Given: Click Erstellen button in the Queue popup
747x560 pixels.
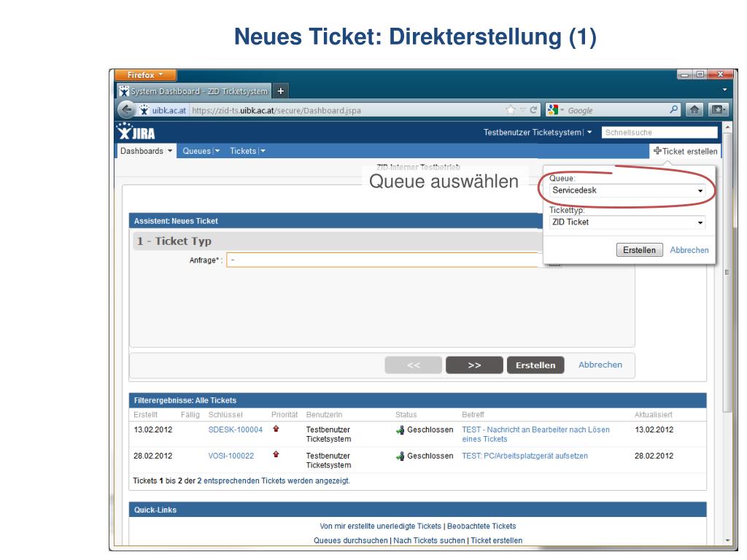Looking at the screenshot, I should [x=639, y=250].
